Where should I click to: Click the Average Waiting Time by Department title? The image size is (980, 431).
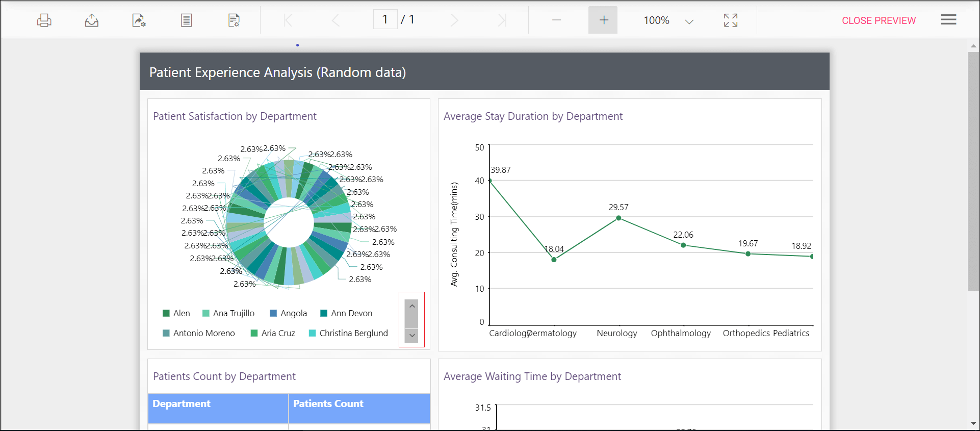coord(532,376)
